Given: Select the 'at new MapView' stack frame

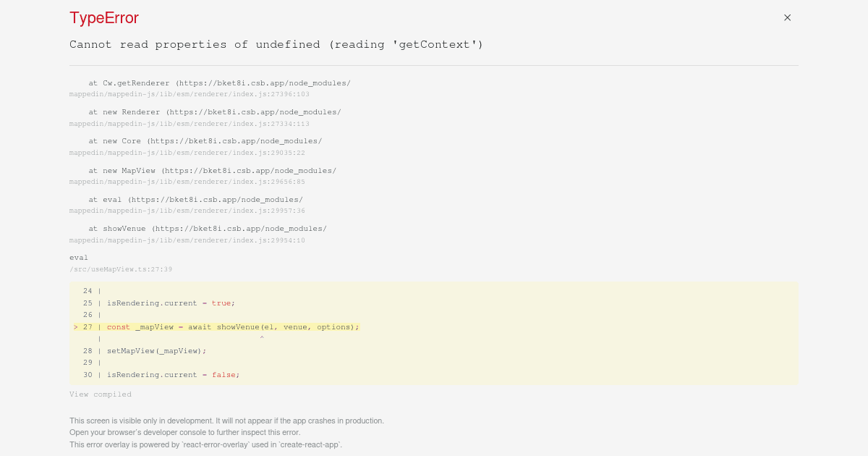Looking at the screenshot, I should tap(212, 171).
